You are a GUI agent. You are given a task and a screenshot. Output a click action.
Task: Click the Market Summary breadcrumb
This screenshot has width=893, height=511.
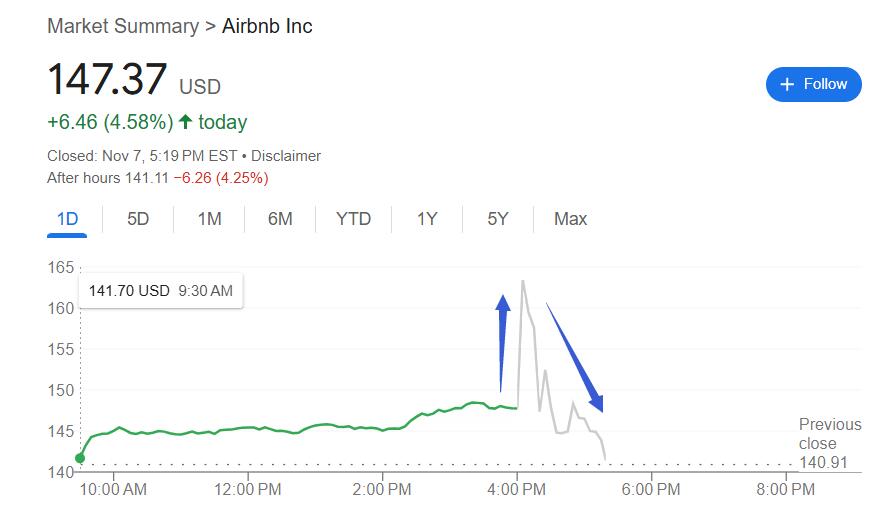pyautogui.click(x=122, y=26)
